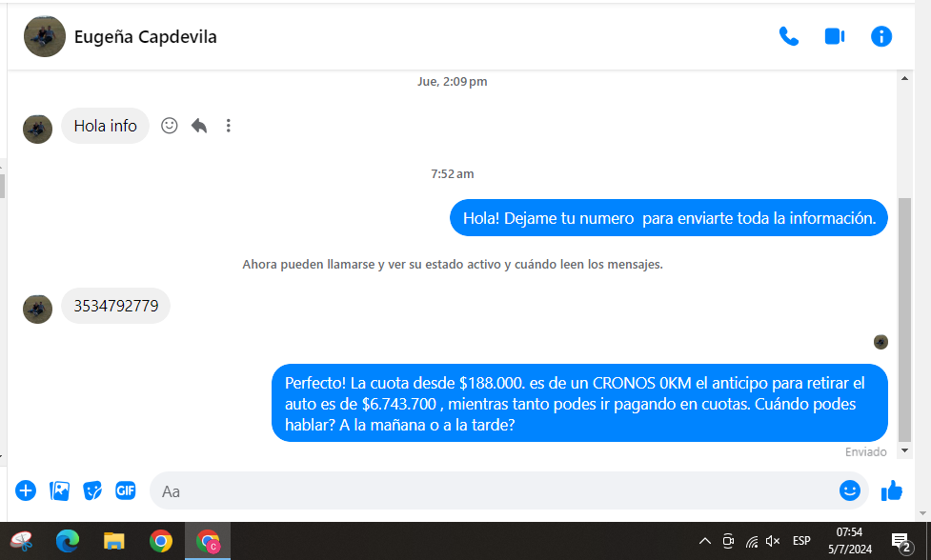Click the avatar next to 'Hola info'
931x560 pixels.
(x=37, y=130)
